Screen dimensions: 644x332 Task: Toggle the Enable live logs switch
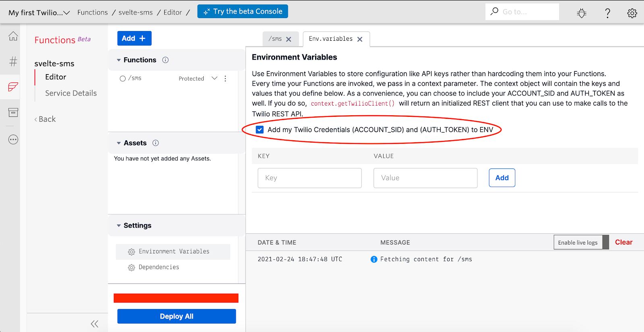[x=581, y=242]
